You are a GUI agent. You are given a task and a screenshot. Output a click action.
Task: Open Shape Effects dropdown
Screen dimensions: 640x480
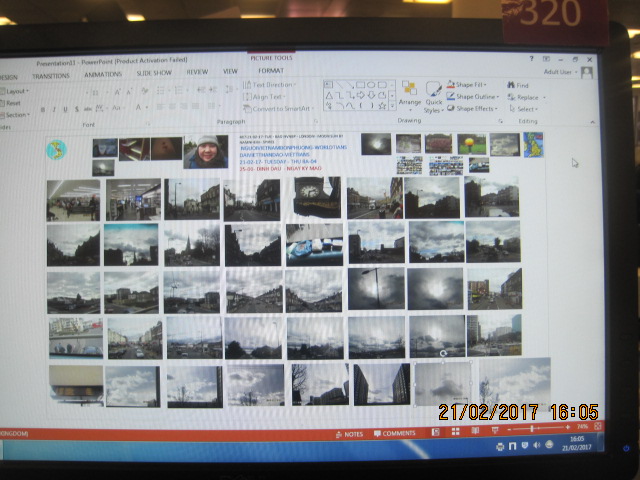pyautogui.click(x=472, y=109)
